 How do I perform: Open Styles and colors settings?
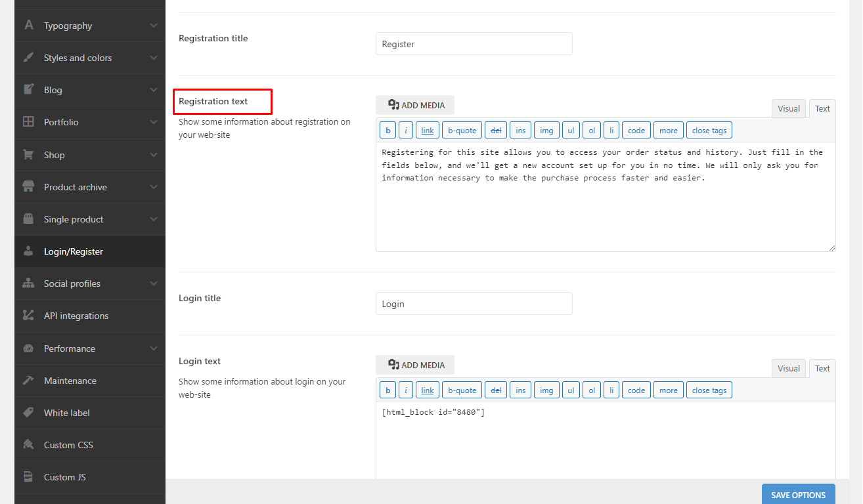tap(90, 58)
